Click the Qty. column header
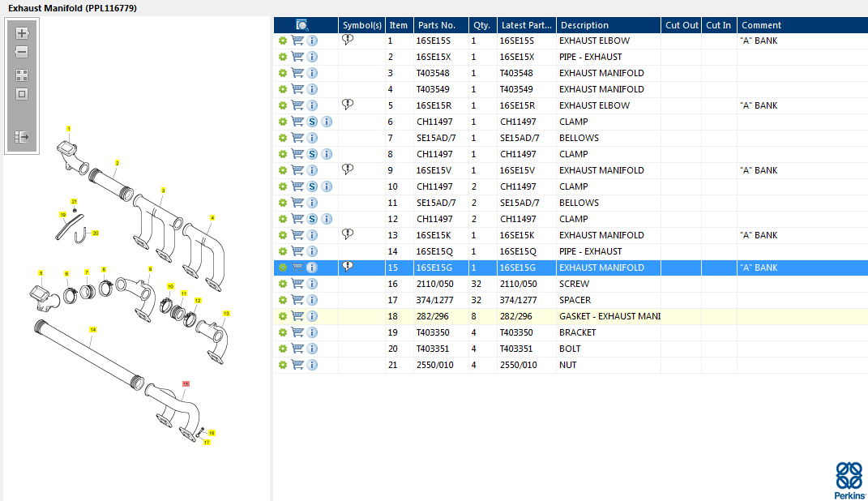Image resolution: width=868 pixels, height=501 pixels. (481, 25)
